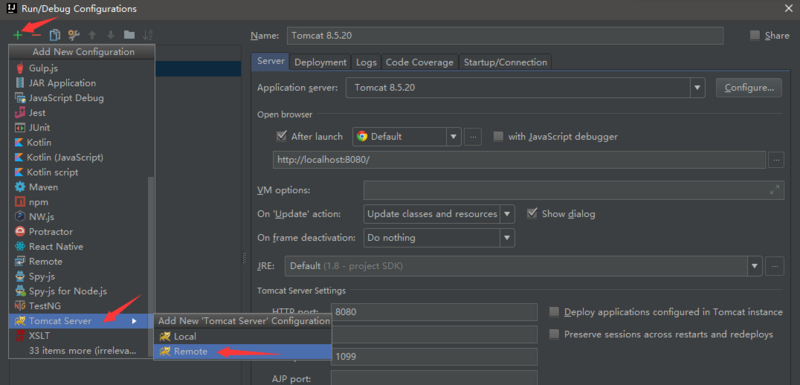Expand the VM options field editor icon

774,190
